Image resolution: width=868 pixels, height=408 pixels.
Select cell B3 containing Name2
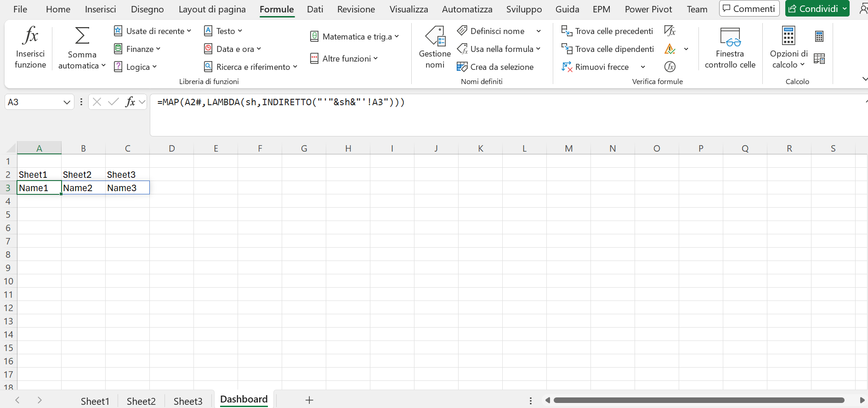point(83,187)
